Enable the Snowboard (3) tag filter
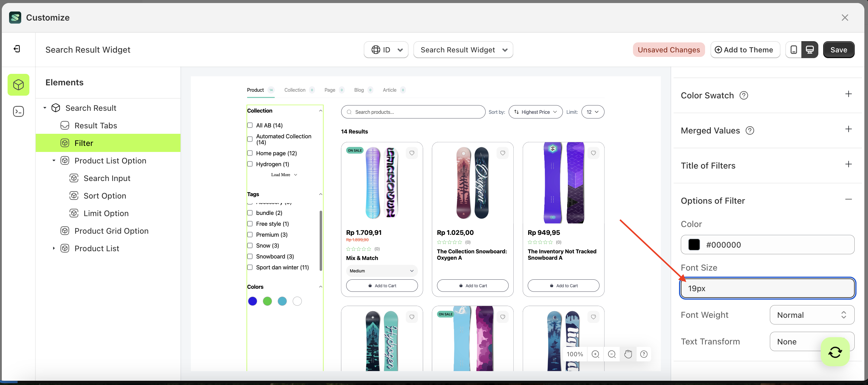 pyautogui.click(x=250, y=256)
